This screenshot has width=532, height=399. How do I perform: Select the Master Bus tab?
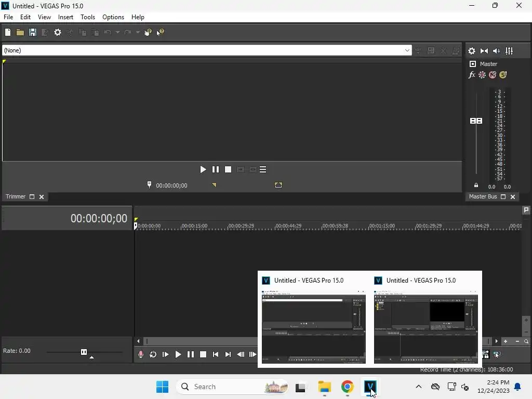[483, 196]
